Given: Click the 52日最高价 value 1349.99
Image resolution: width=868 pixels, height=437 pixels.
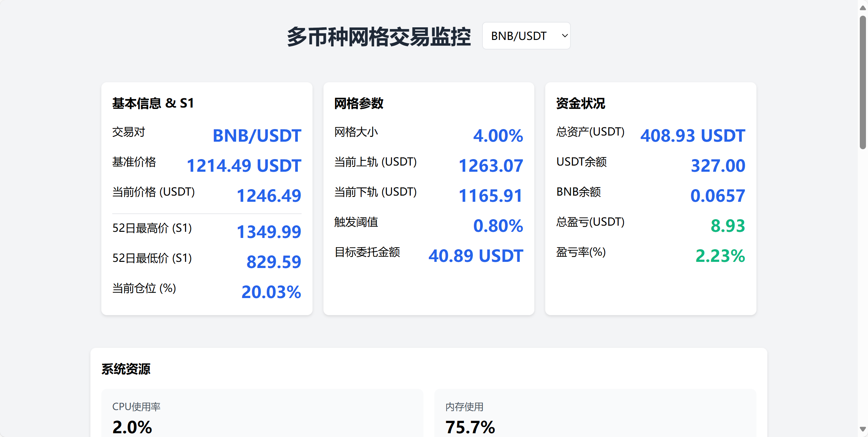Looking at the screenshot, I should point(269,232).
